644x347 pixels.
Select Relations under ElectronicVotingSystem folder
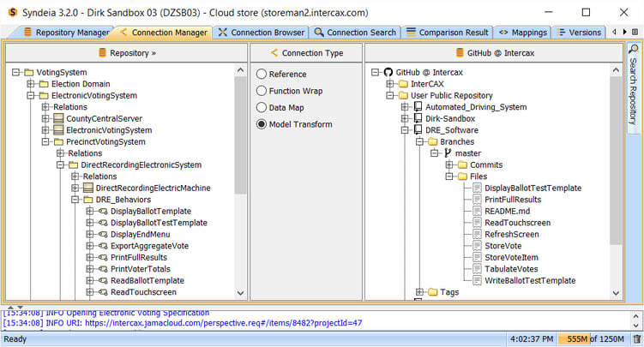tap(70, 107)
